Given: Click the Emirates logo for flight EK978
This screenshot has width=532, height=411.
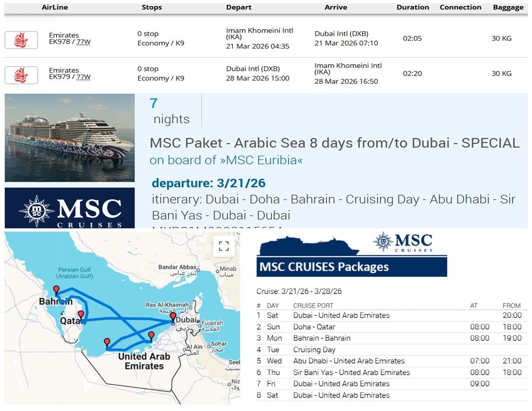Looking at the screenshot, I should (21, 40).
